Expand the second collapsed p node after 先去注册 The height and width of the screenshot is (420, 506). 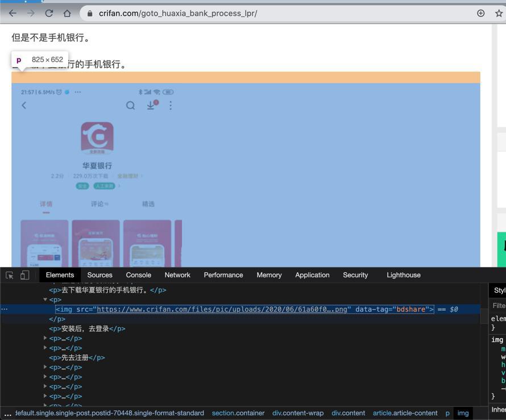45,377
